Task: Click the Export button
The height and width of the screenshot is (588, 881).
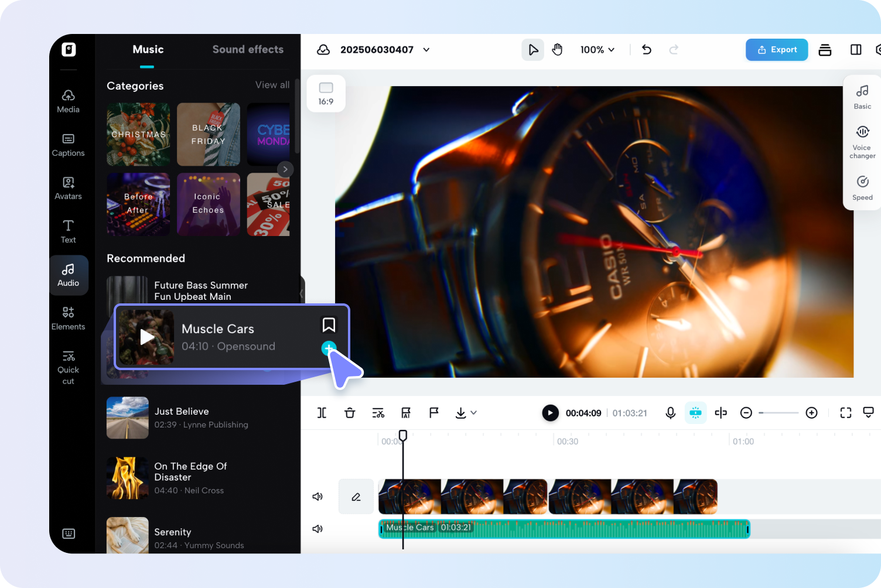Action: click(777, 50)
